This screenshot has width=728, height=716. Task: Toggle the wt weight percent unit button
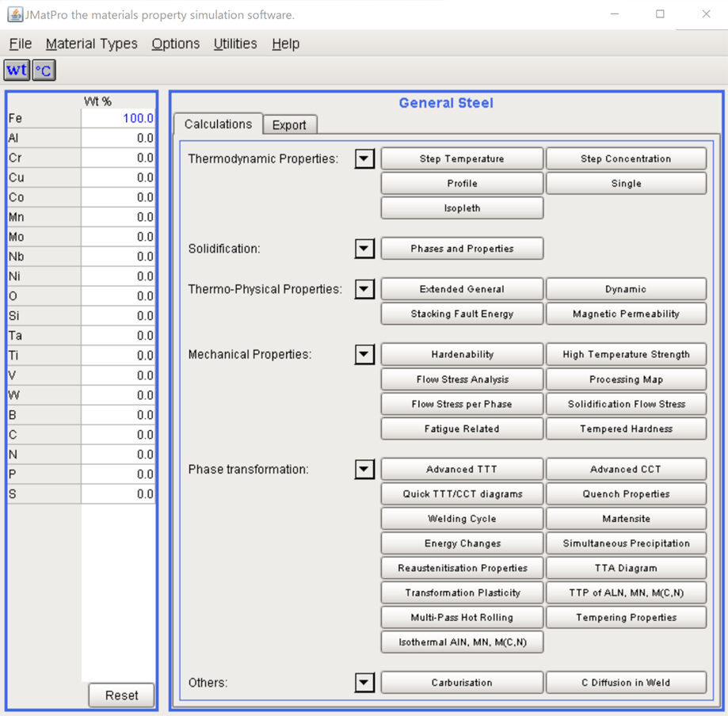point(17,70)
